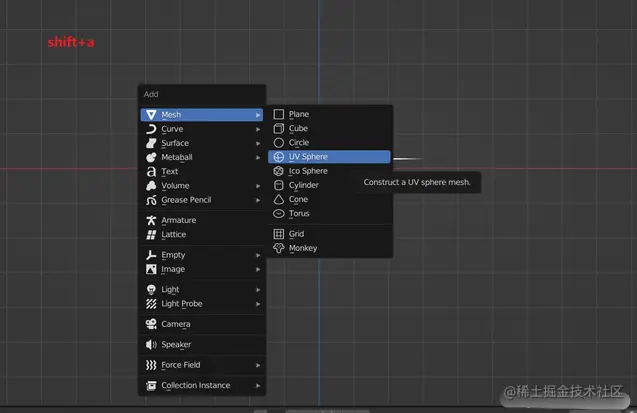Select Grease Pencil menu entry

[202, 200]
